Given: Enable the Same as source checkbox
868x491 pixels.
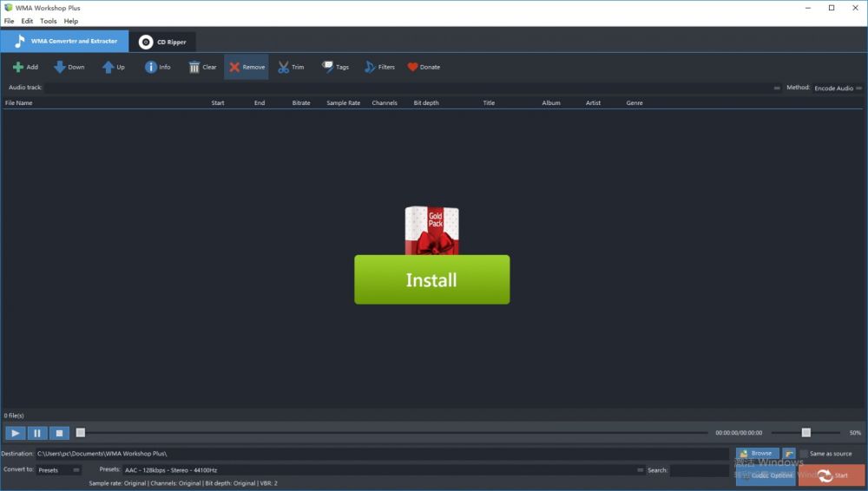Looking at the screenshot, I should pyautogui.click(x=804, y=454).
